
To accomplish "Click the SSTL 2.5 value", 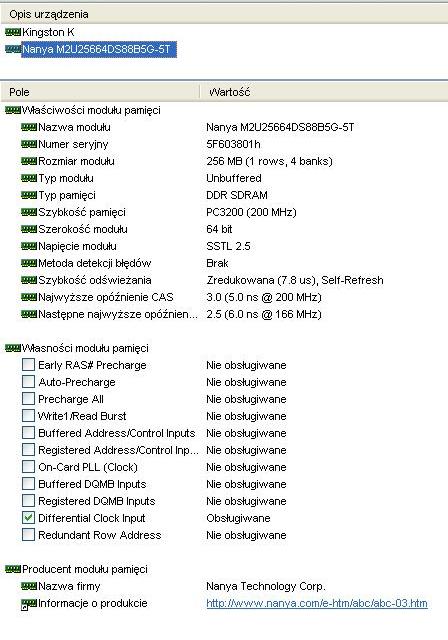I will click(228, 246).
